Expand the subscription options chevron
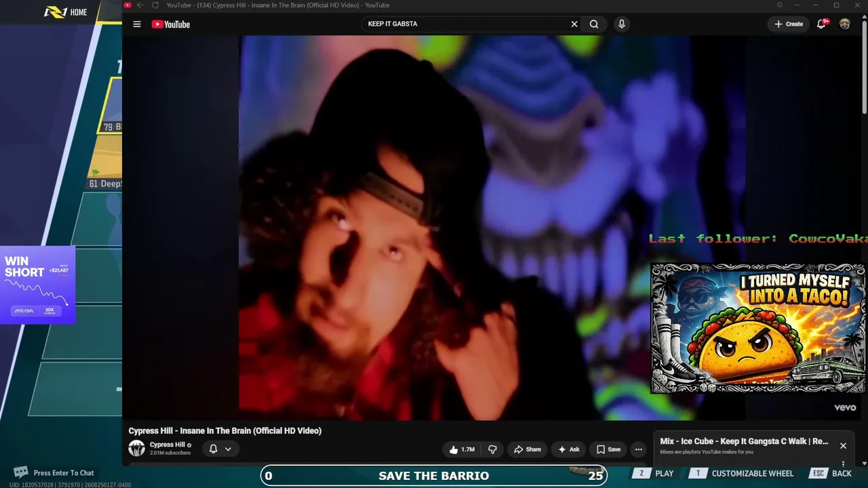This screenshot has height=488, width=868. coord(228,449)
